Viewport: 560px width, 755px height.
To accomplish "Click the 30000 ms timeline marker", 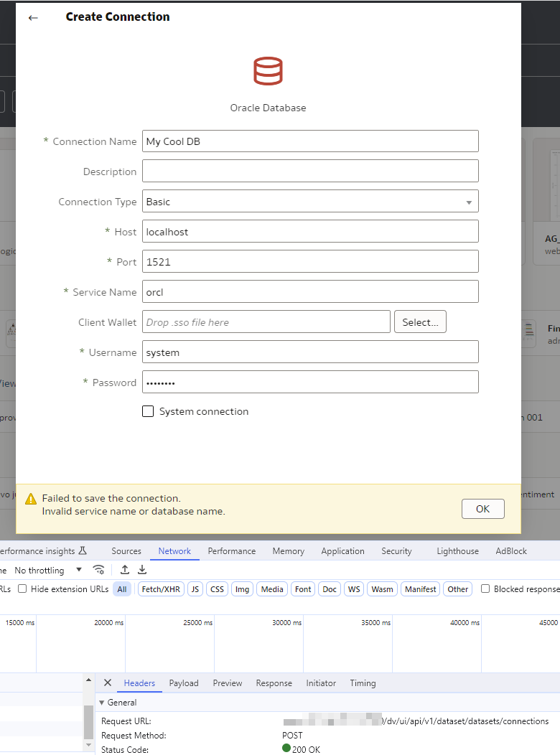I will 287,622.
